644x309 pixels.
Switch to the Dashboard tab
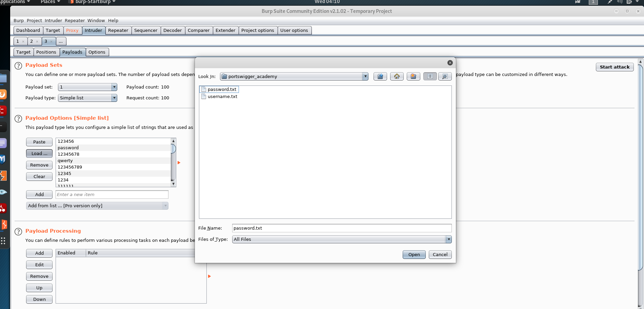pos(28,30)
